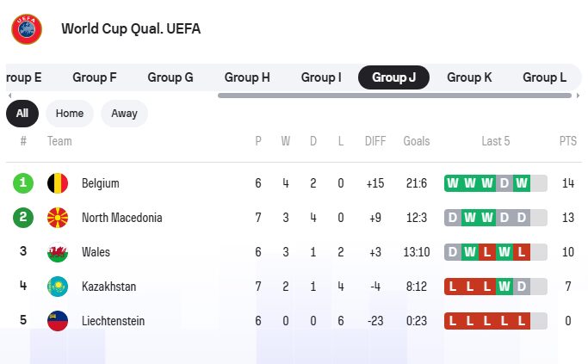The width and height of the screenshot is (588, 364).
Task: Switch to Home standings filter
Action: [x=70, y=114]
